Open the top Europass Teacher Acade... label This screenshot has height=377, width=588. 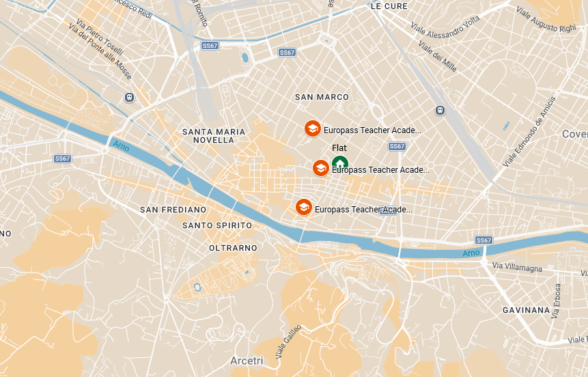click(x=372, y=130)
